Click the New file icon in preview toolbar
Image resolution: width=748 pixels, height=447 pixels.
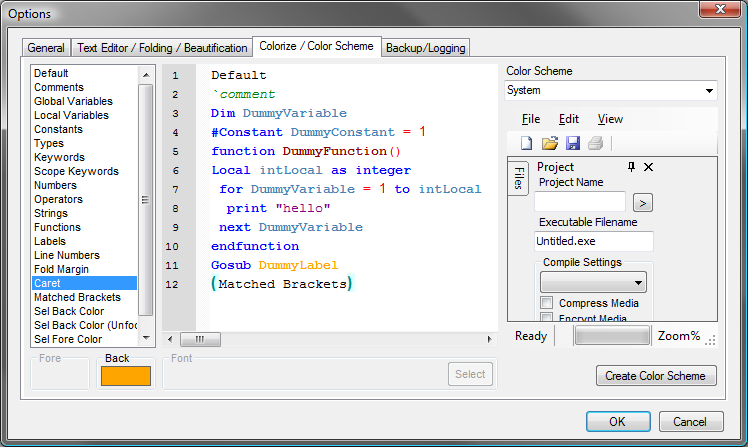click(527, 143)
